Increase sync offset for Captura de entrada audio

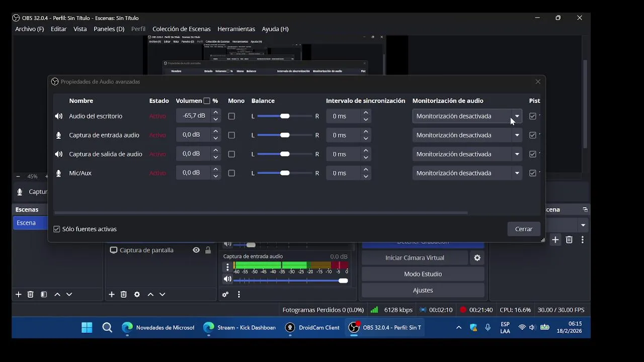pyautogui.click(x=366, y=132)
